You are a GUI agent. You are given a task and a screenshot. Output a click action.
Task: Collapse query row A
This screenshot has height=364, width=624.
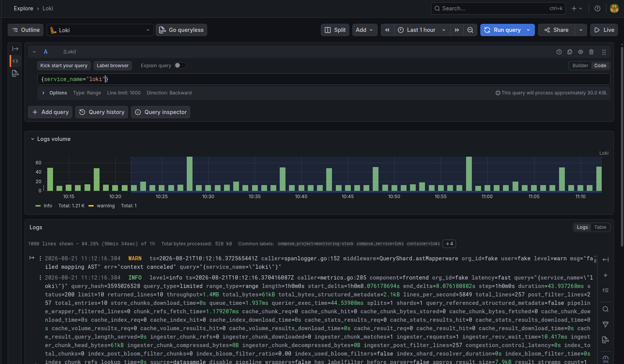click(x=34, y=52)
